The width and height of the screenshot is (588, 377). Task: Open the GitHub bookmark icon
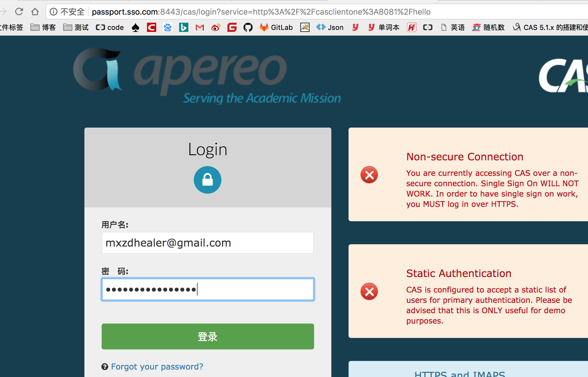[248, 27]
